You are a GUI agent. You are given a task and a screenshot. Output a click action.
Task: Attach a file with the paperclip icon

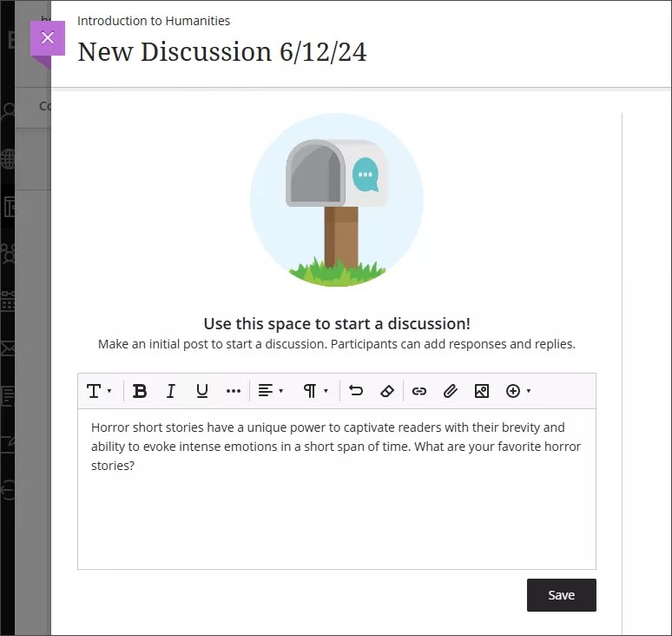(x=450, y=391)
